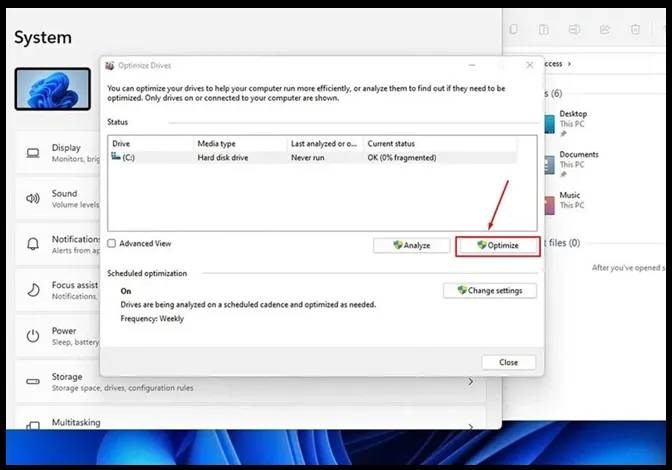The width and height of the screenshot is (672, 470).
Task: Expand the Storage row chevron in Settings
Action: click(471, 381)
